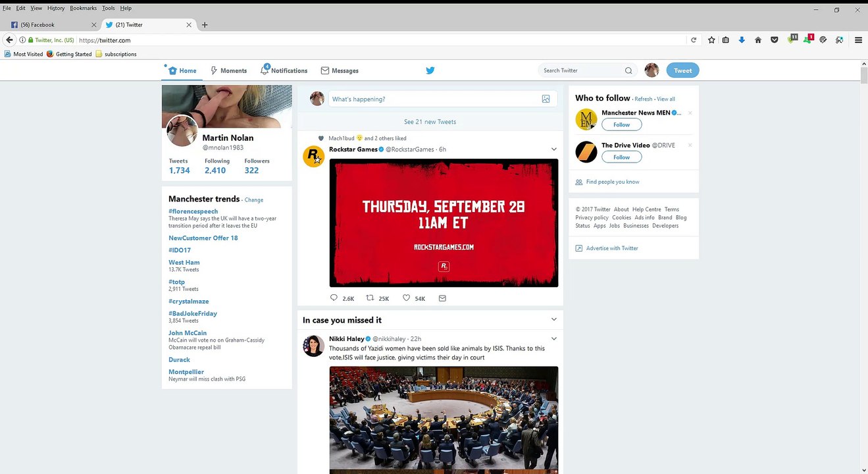Open the Rockstar Games red announcement image
The width and height of the screenshot is (868, 474).
444,223
